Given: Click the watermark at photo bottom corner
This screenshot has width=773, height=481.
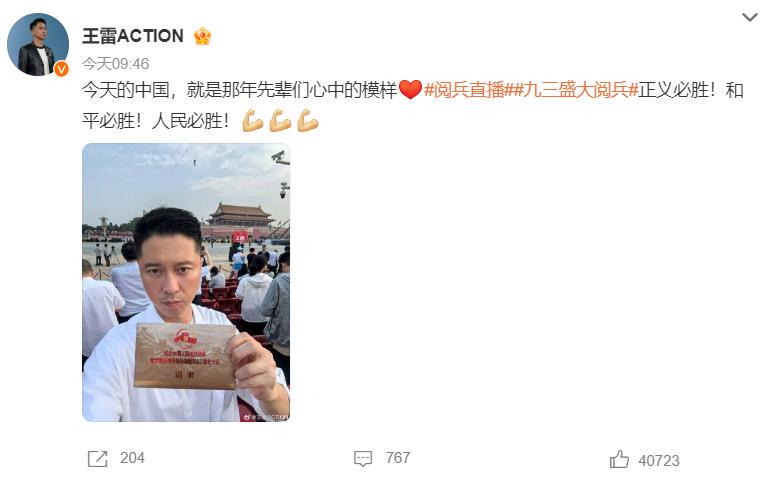Looking at the screenshot, I should [x=266, y=417].
